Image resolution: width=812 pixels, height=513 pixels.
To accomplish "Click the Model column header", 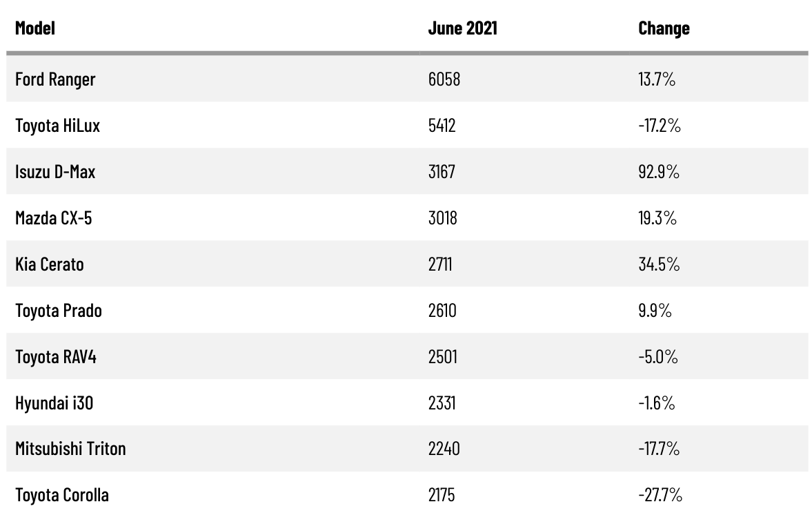I will (35, 28).
